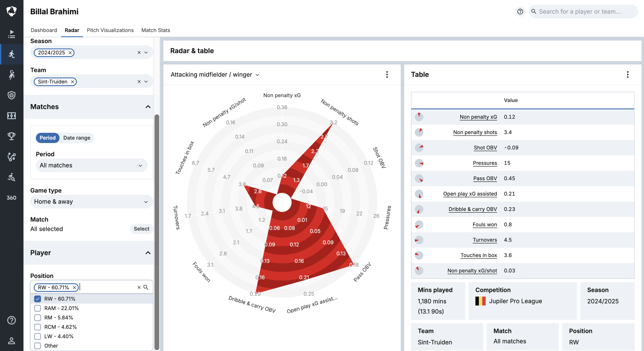Viewport: 644px width, 351px height.
Task: Open the trophy competitions icon in sidebar
Action: tap(11, 136)
